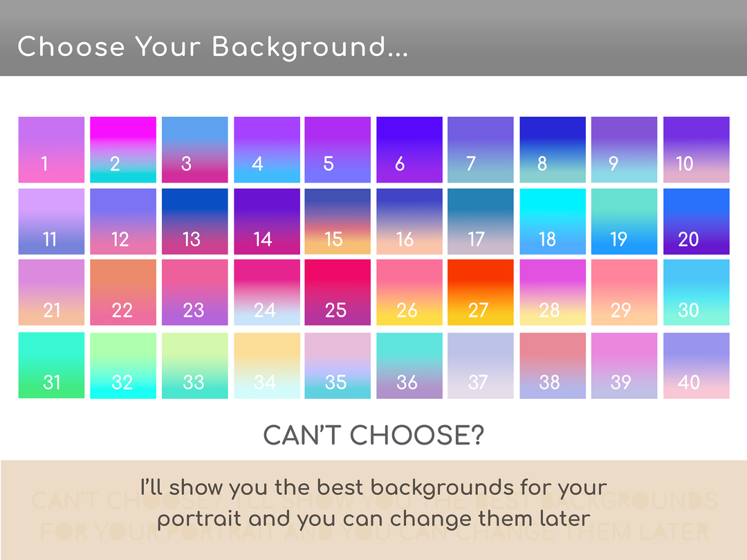Choose background swatch number 22
The height and width of the screenshot is (560, 747).
tap(123, 292)
